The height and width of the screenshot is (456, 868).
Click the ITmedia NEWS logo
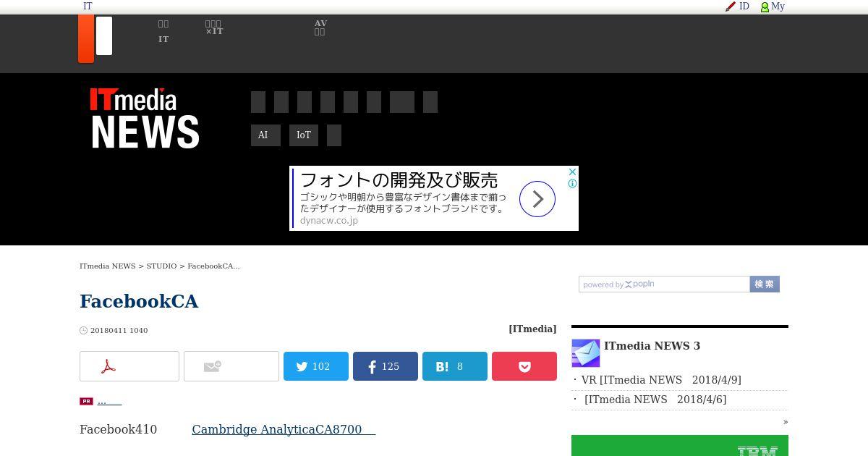click(145, 118)
